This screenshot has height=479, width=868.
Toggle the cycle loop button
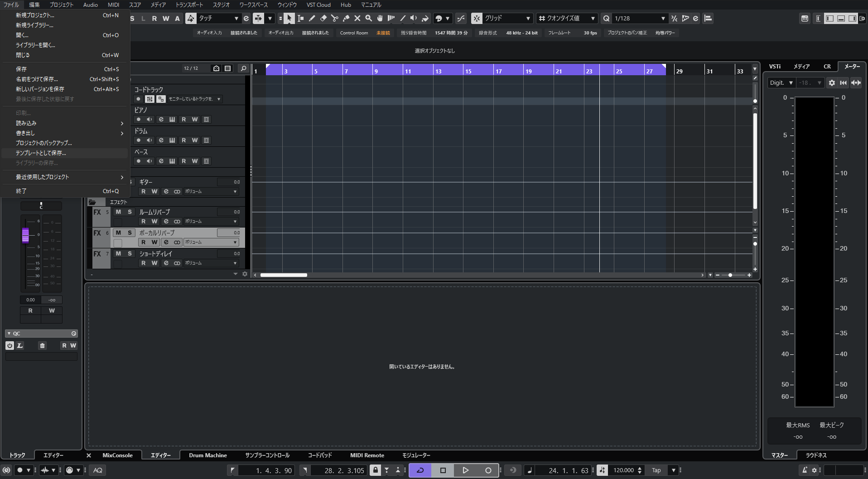(x=420, y=470)
